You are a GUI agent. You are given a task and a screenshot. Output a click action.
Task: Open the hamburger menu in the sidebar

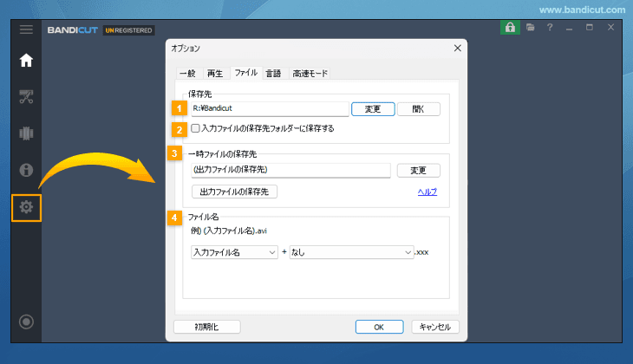coord(26,29)
